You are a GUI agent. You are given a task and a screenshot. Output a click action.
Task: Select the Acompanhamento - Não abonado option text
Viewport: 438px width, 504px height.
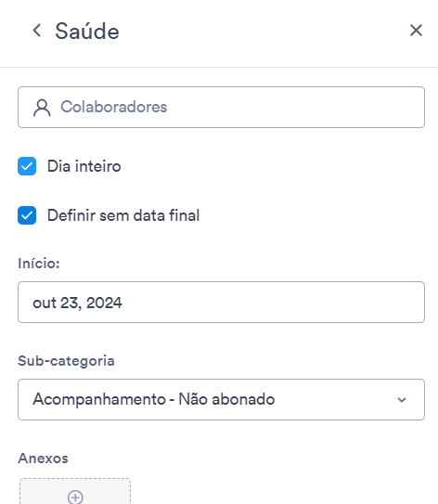154,399
